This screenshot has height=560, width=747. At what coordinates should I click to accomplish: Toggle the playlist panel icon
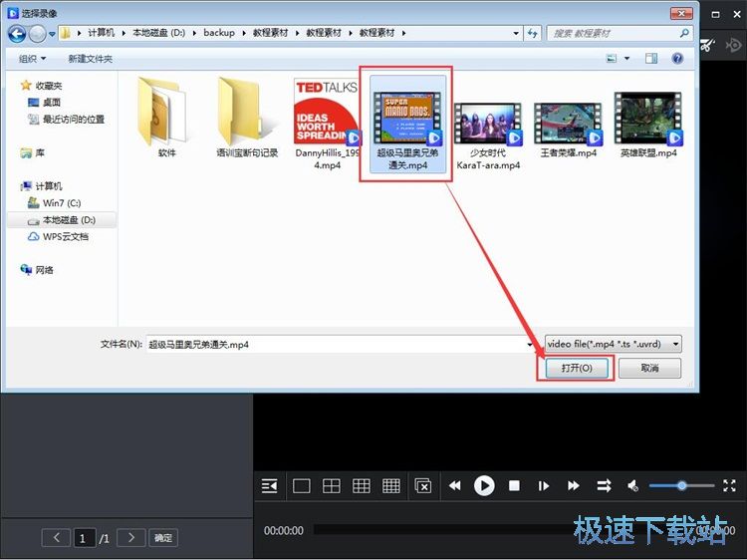pyautogui.click(x=269, y=485)
